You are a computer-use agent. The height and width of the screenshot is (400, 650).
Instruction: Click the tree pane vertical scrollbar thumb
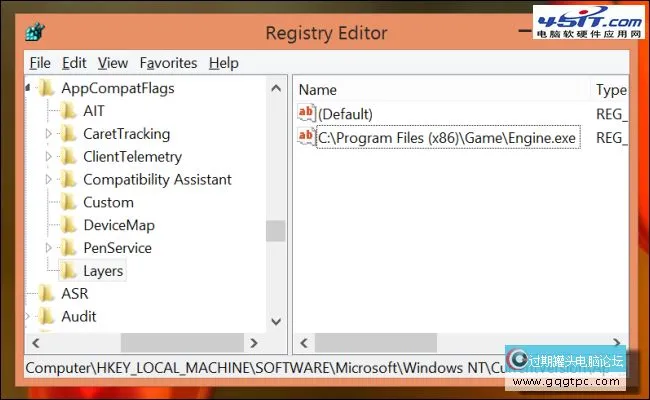(275, 231)
